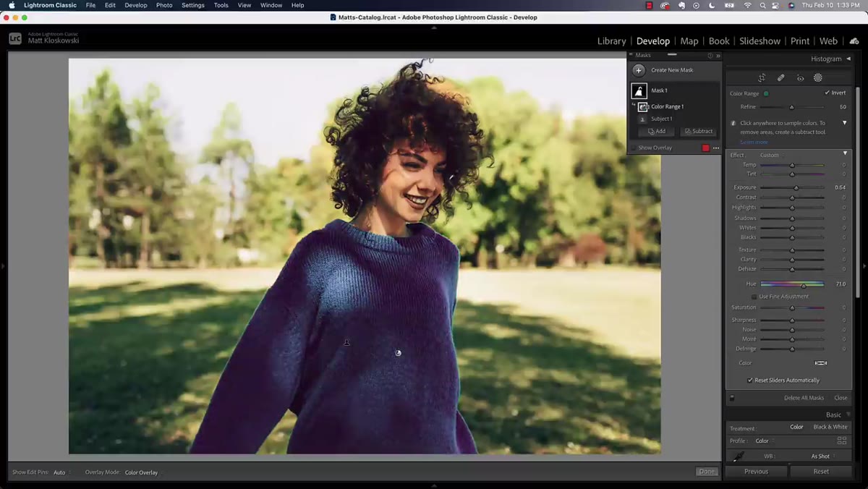Viewport: 868px width, 489px height.
Task: Uncheck Reset Sliders Automatically
Action: click(750, 380)
